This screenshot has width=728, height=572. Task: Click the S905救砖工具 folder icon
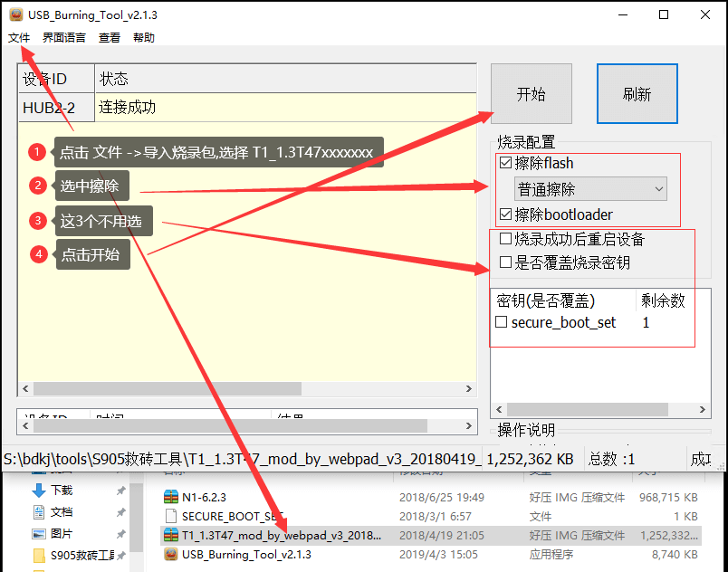coord(39,556)
